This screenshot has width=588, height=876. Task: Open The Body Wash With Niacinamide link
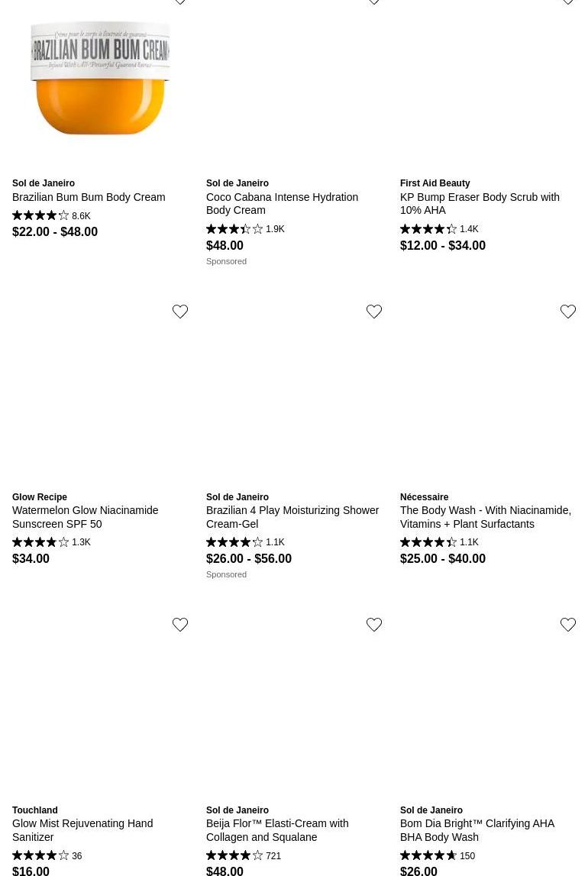point(485,517)
